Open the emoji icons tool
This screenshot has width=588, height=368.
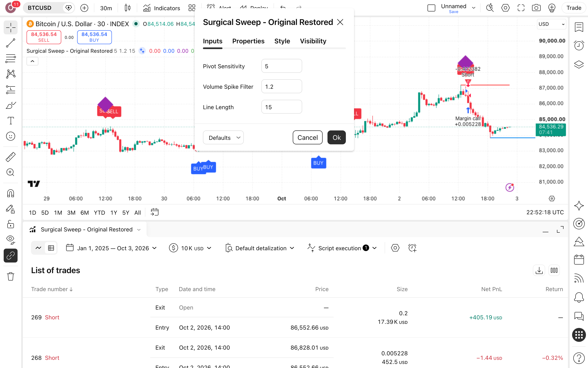(10, 136)
